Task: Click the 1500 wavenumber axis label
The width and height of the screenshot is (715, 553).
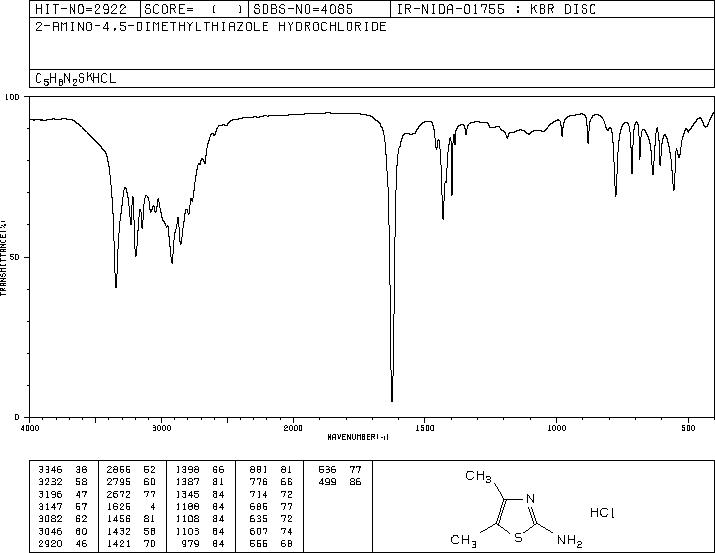Action: (x=425, y=428)
